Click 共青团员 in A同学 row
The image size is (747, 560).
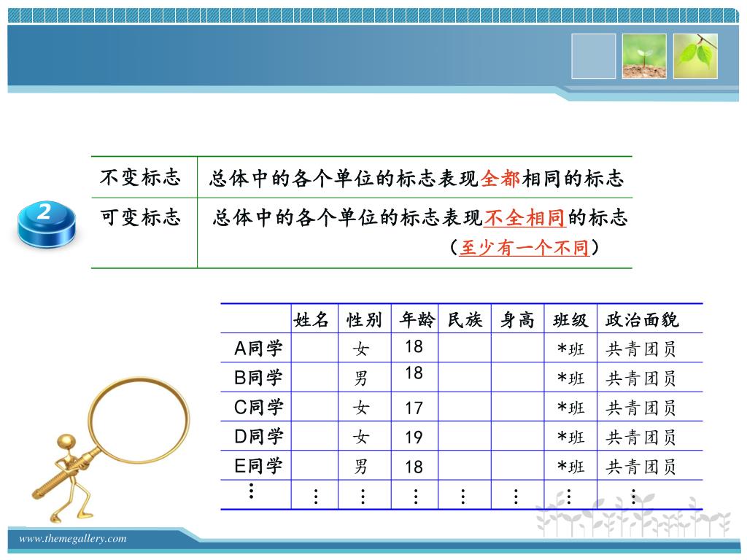tap(640, 349)
